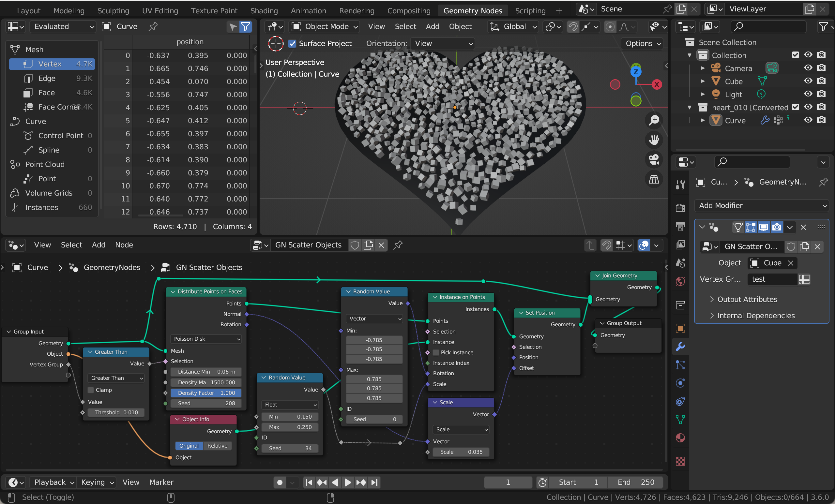Toggle node editor overlays button
835x504 pixels.
pyautogui.click(x=644, y=245)
